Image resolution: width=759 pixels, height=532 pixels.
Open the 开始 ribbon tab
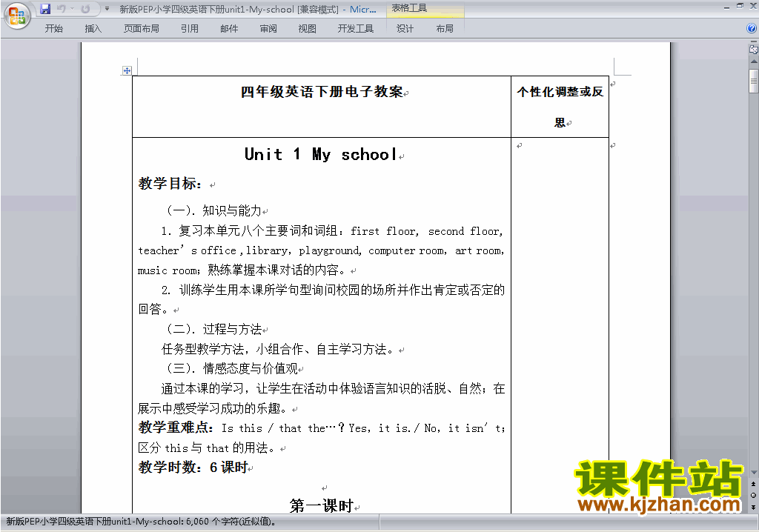tap(53, 29)
